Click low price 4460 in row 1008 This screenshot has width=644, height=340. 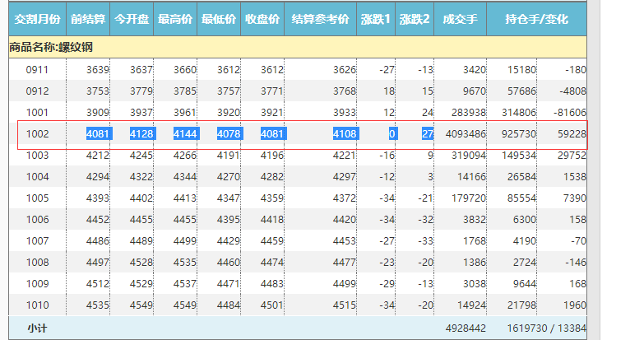click(x=229, y=263)
